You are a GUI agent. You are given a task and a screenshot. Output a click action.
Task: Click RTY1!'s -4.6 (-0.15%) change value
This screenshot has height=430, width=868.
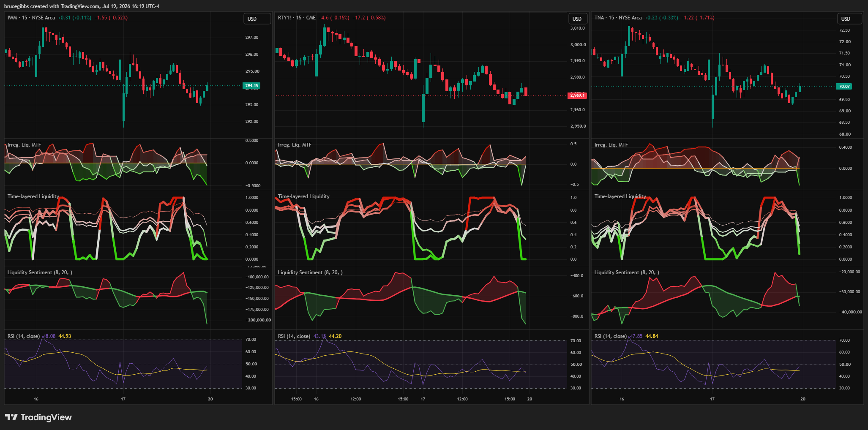point(334,18)
